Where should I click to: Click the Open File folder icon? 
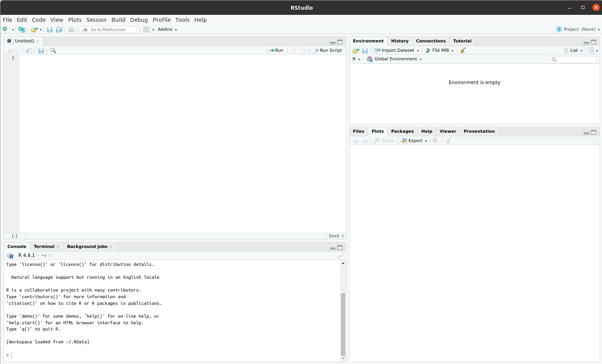(x=34, y=30)
